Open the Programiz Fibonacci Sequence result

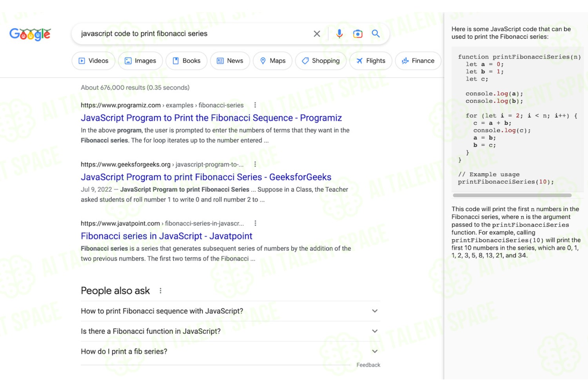pos(211,118)
